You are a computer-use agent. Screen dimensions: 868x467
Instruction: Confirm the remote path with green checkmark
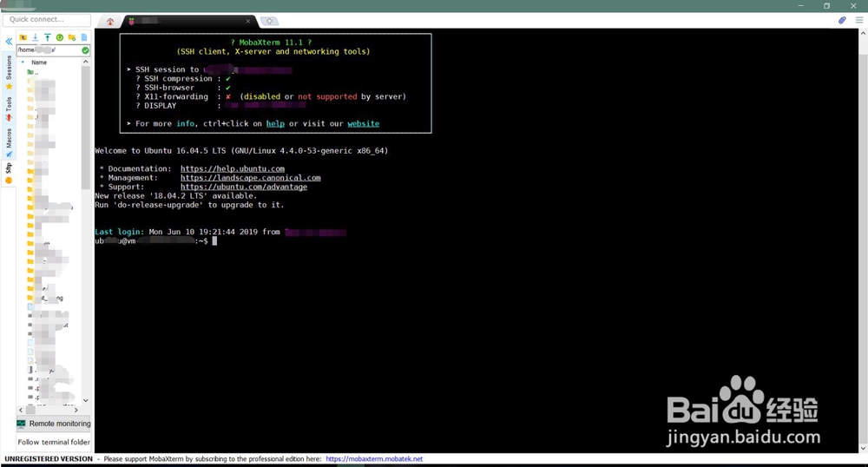coord(85,50)
